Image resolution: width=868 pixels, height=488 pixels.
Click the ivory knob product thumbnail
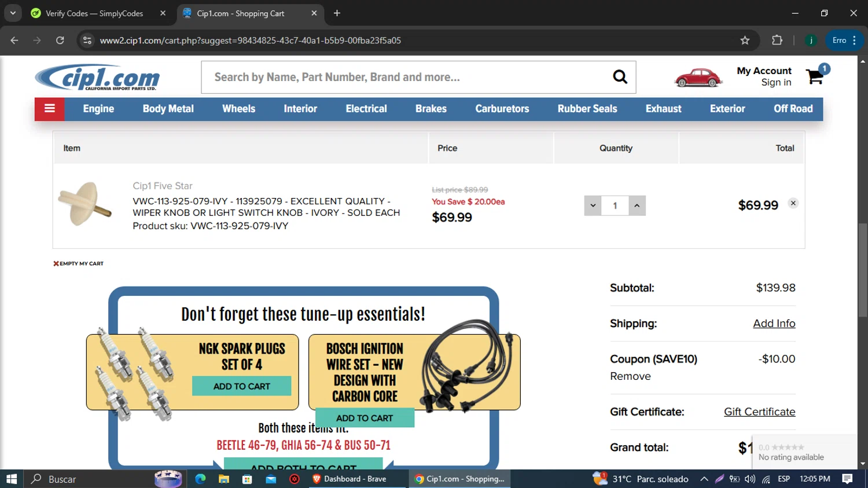pos(85,204)
